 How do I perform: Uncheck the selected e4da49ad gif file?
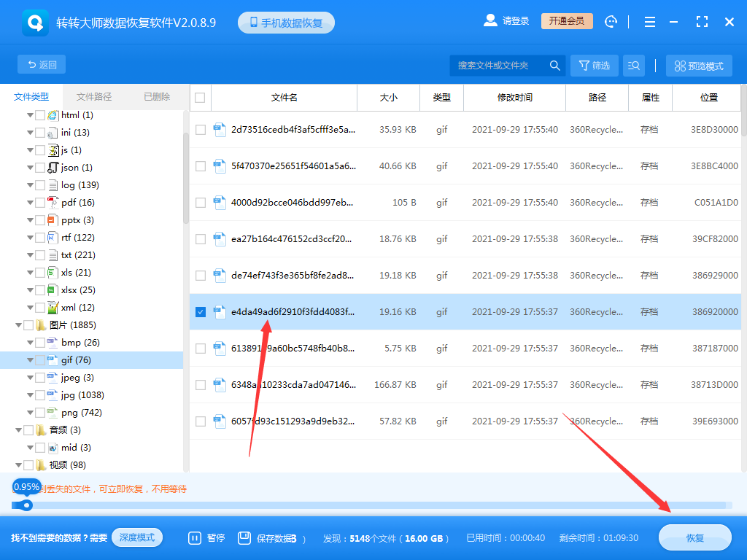click(200, 311)
